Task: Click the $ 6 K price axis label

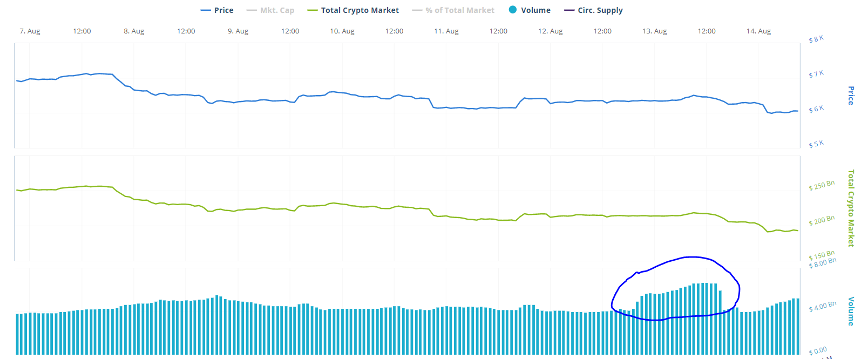Action: click(x=816, y=109)
